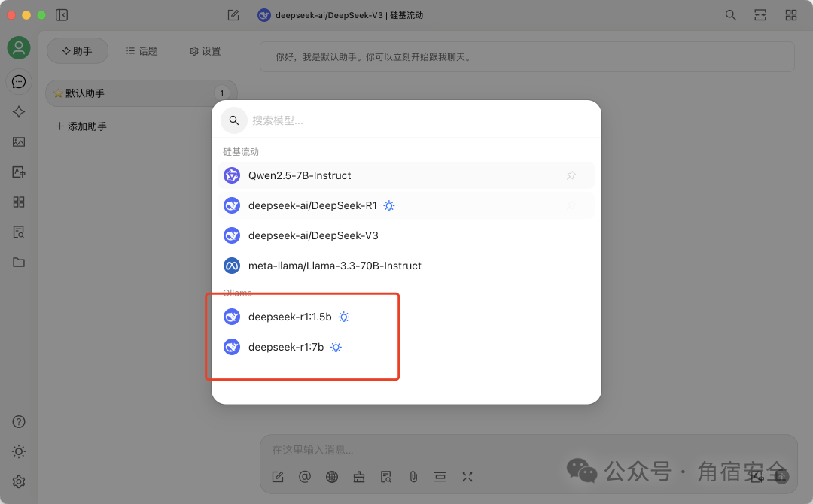Click the bulb icon next to deepseek-r1:7b
The height and width of the screenshot is (504, 813).
pos(336,347)
